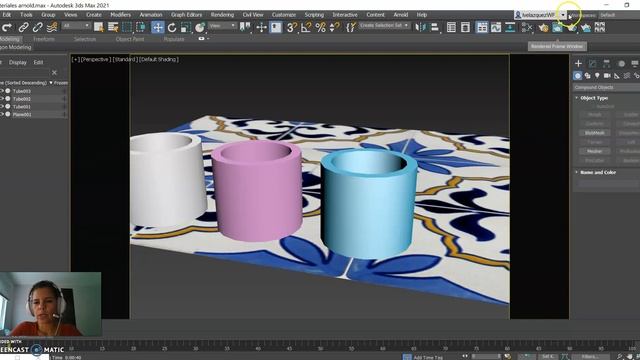The image size is (640, 360).
Task: Open the Modifiers menu
Action: pos(120,15)
